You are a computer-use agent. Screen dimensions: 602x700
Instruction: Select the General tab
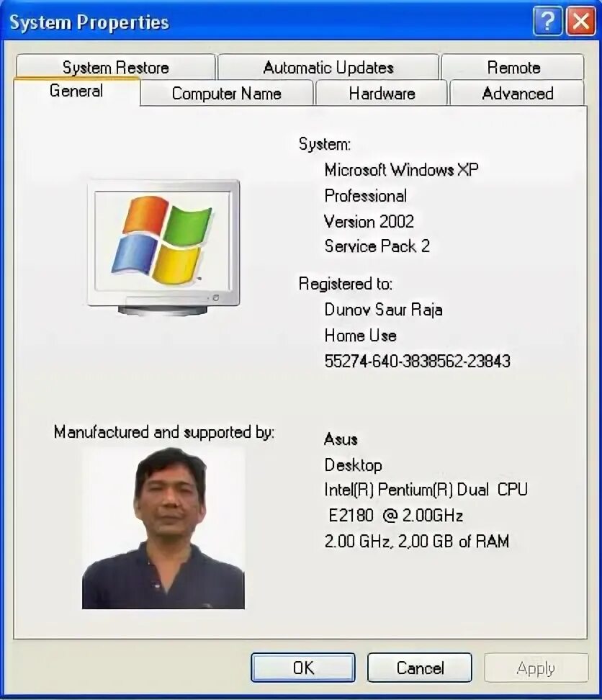76,91
